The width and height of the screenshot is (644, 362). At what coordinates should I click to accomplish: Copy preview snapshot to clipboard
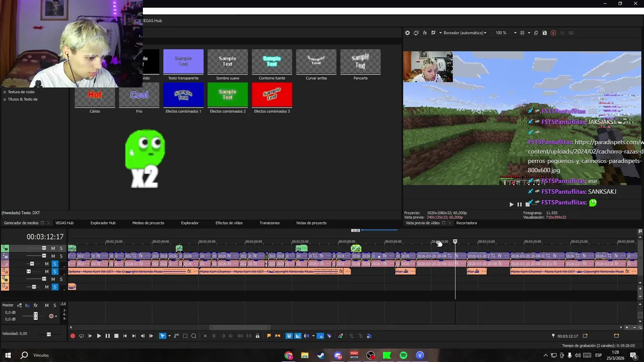(536, 33)
